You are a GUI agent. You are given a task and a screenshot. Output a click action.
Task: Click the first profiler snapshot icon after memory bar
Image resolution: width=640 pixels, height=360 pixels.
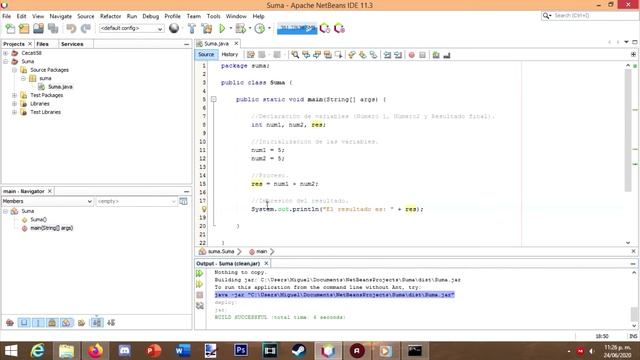point(325,29)
